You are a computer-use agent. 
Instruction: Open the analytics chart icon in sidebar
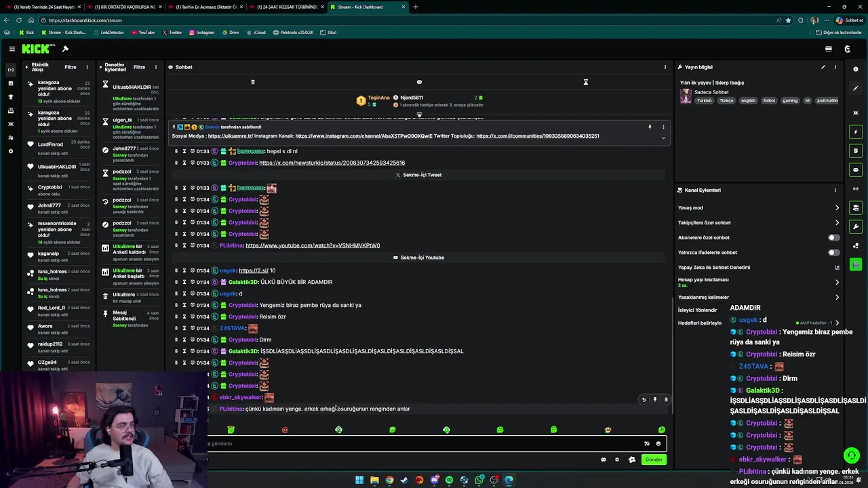click(x=10, y=83)
